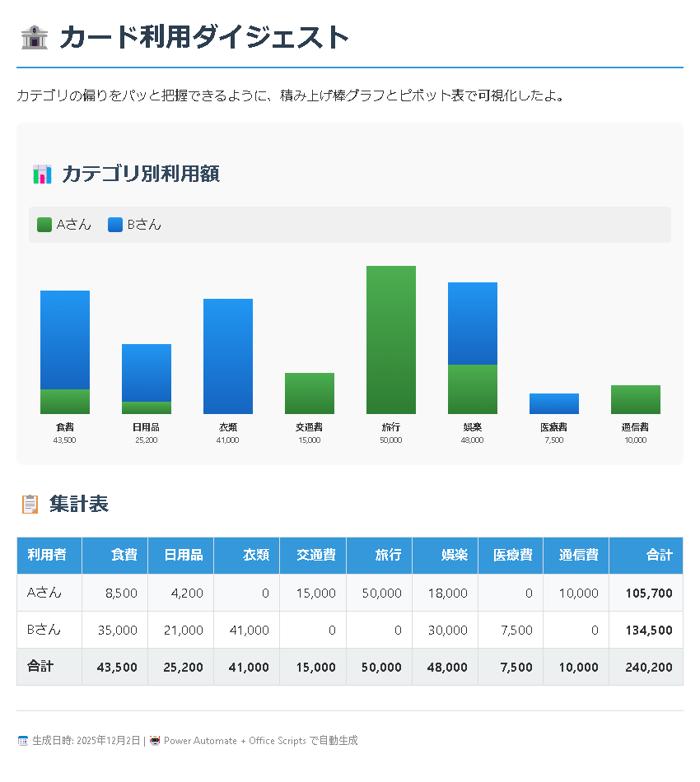Click the 35,000 cell in Bさん row
Viewport: 700px width, 782px height.
point(114,630)
